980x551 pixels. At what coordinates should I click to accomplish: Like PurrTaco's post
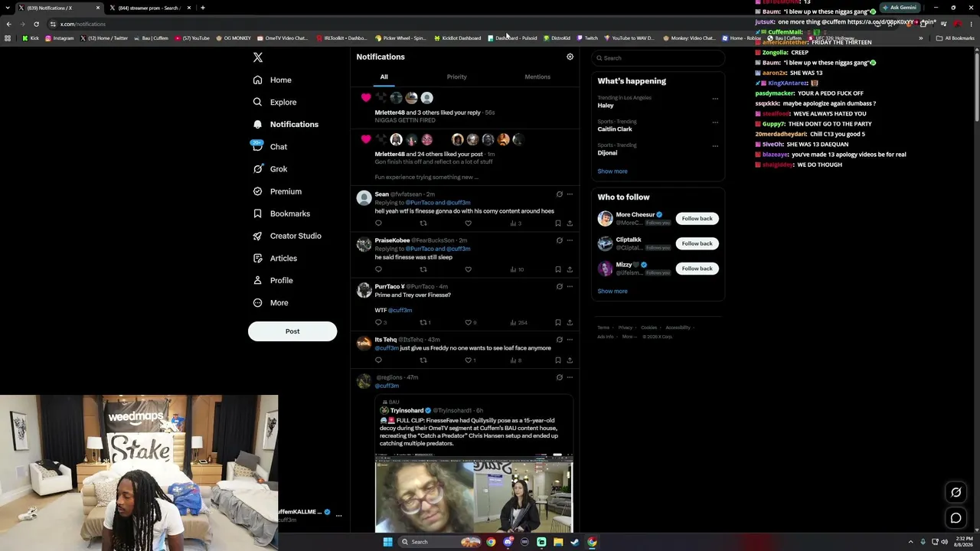point(470,322)
